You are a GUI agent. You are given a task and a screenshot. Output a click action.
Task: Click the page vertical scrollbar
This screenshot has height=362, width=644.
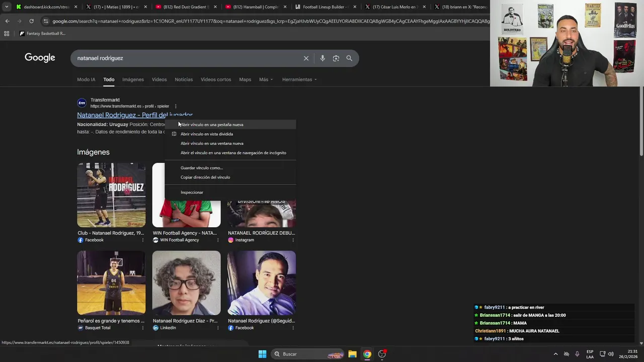click(641, 122)
